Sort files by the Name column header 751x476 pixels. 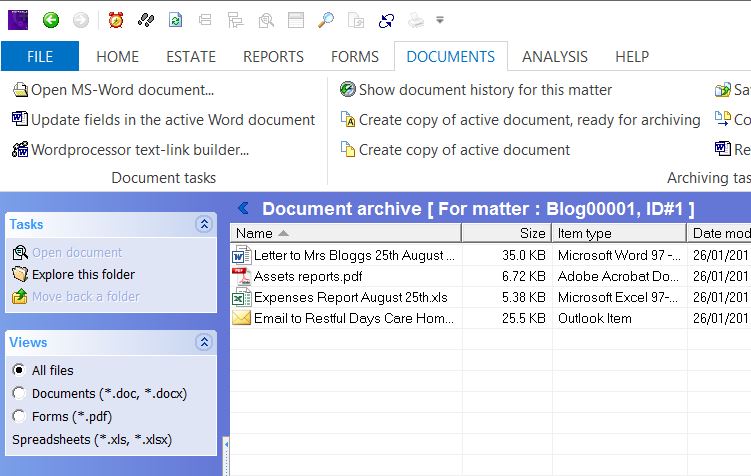coord(345,233)
